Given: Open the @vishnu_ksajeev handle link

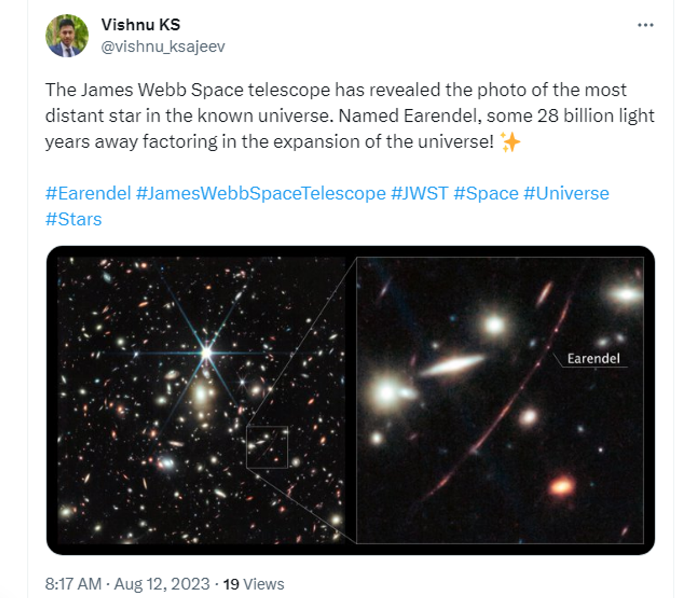Looking at the screenshot, I should click(x=163, y=47).
